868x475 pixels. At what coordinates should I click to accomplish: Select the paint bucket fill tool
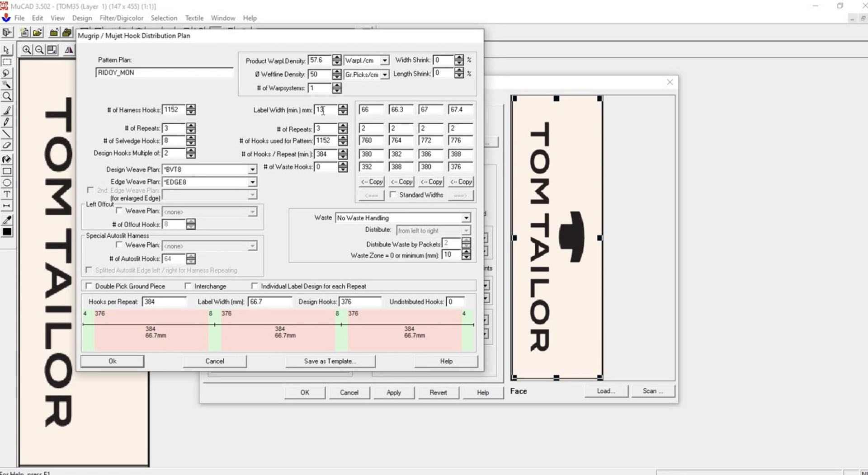[7, 160]
